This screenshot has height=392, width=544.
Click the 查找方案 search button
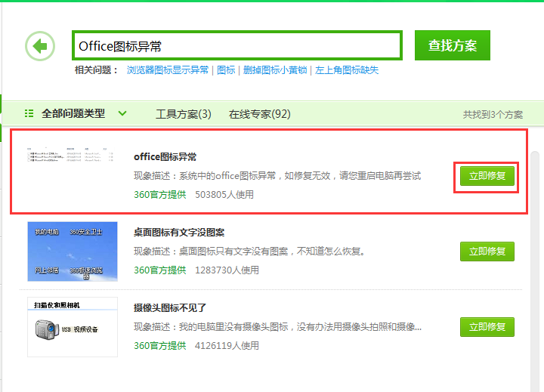[453, 45]
